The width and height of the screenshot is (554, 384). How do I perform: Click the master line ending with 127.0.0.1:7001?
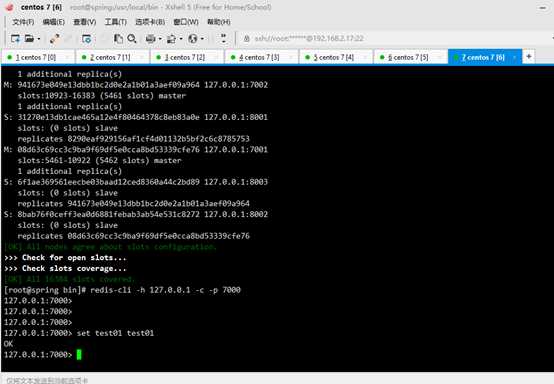[x=136, y=149]
